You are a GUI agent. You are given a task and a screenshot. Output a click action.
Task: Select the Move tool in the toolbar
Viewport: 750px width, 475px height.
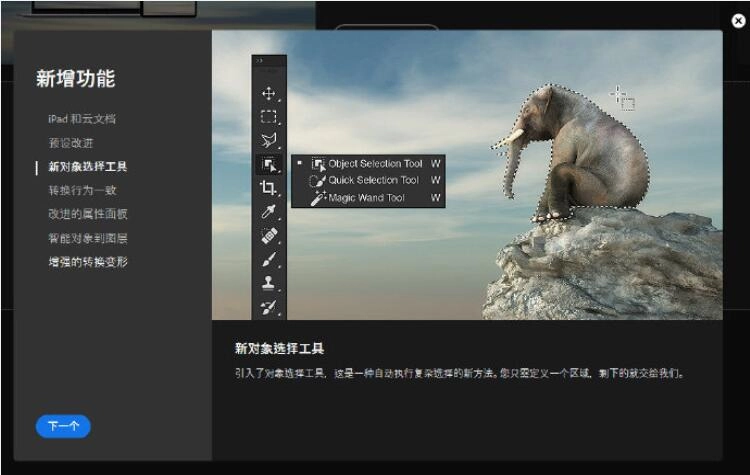click(x=268, y=93)
